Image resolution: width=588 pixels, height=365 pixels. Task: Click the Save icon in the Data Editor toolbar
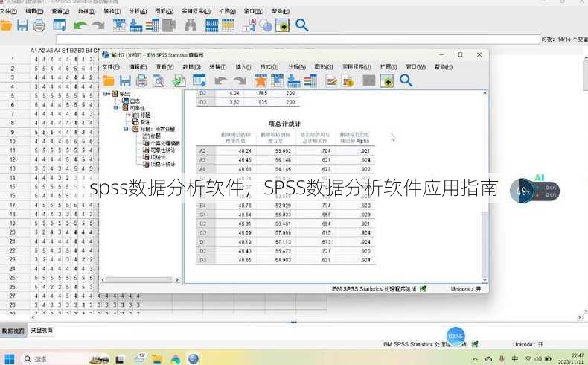pyautogui.click(x=22, y=25)
